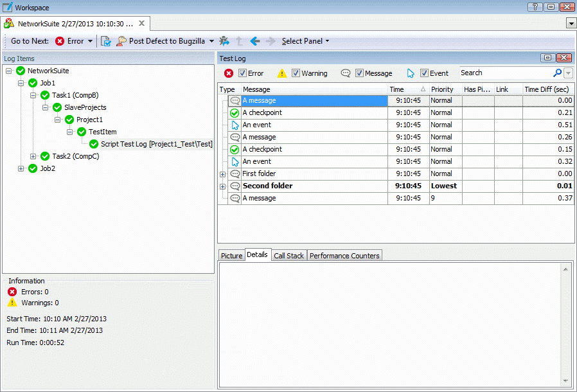The height and width of the screenshot is (392, 577).
Task: Open Post Defect to Bugzilla dropdown arrow
Action: tap(211, 41)
